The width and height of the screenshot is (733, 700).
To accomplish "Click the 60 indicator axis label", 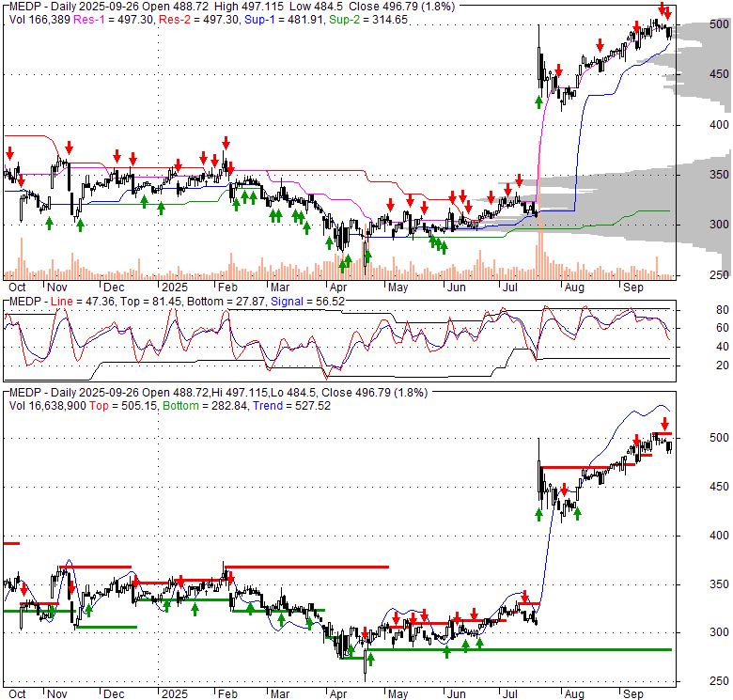I will (x=723, y=328).
